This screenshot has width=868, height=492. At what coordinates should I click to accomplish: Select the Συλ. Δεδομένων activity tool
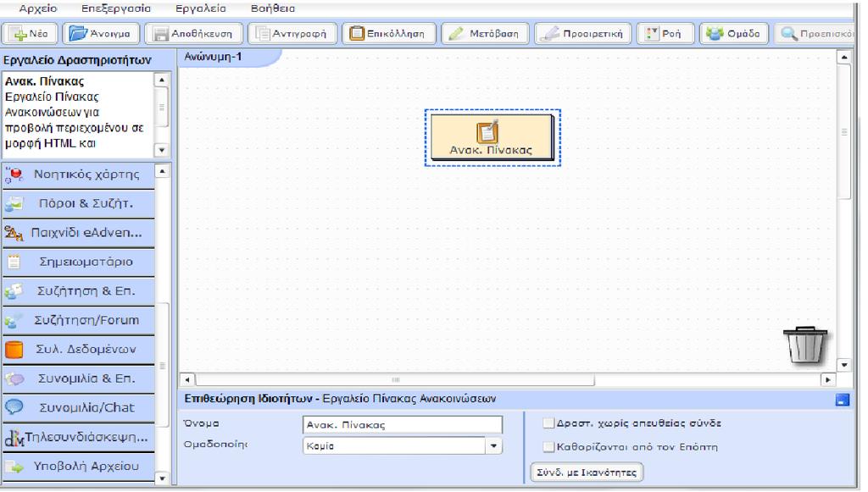click(78, 350)
